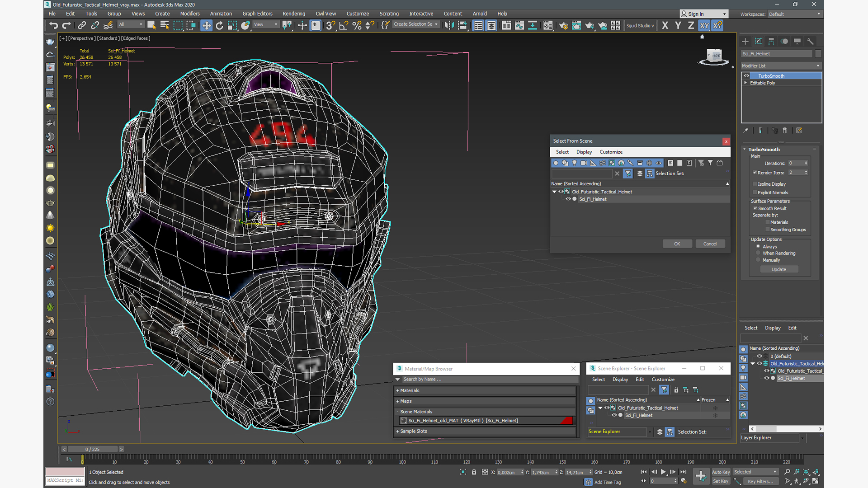The width and height of the screenshot is (868, 488).
Task: Toggle Smooth Result checkbox
Action: (x=755, y=208)
